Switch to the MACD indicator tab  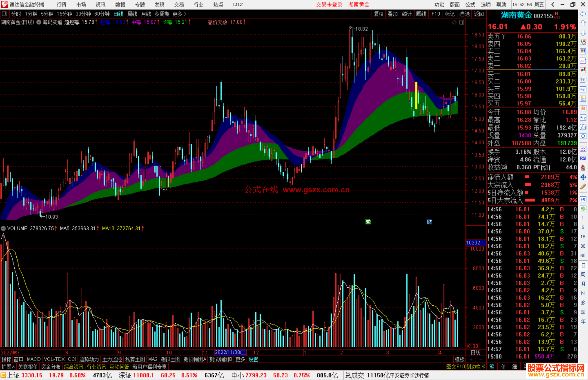pyautogui.click(x=34, y=359)
